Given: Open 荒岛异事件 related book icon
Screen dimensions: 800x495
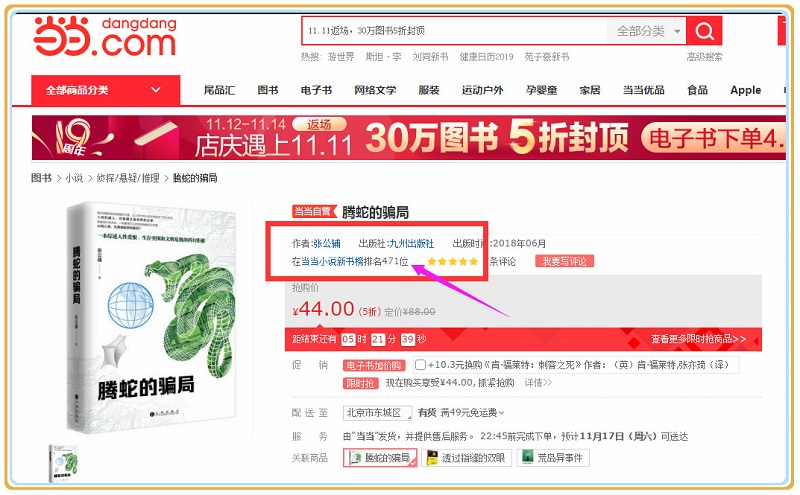Looking at the screenshot, I should point(528,457).
